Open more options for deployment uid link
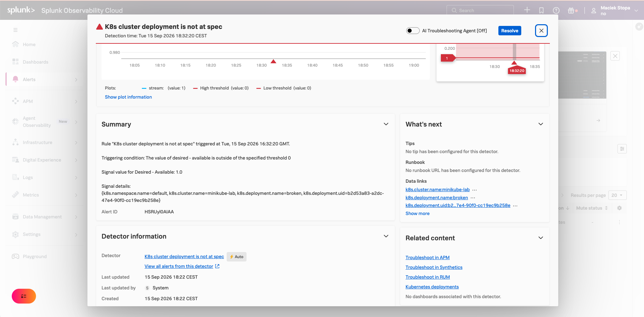 pos(515,206)
